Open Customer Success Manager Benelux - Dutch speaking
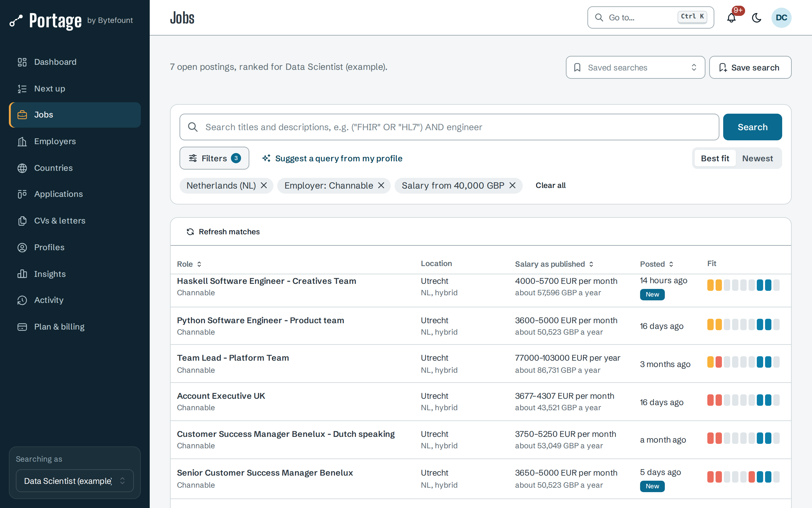Viewport: 812px width, 508px height. click(x=285, y=434)
